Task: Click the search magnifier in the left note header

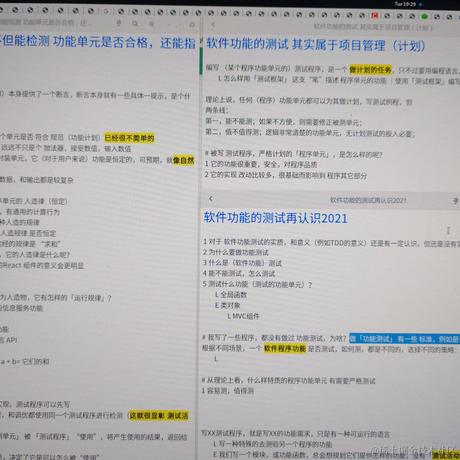Action: click(135, 23)
